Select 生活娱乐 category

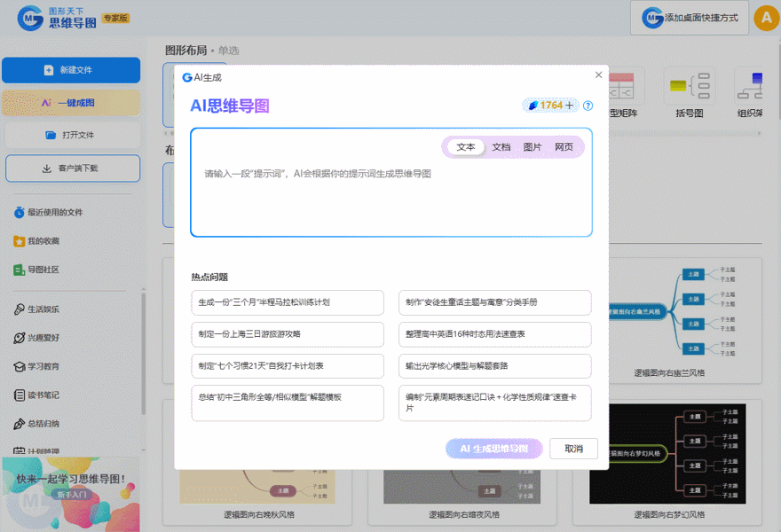click(x=36, y=309)
